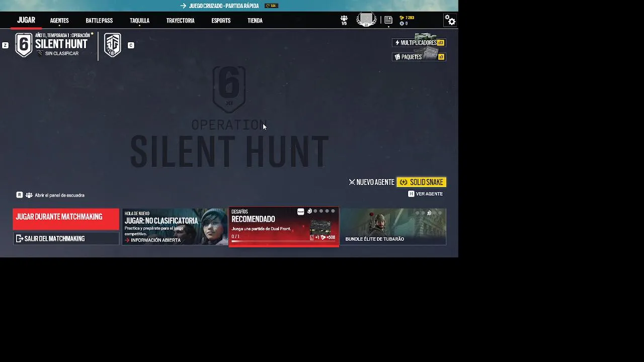Click Salir del Matchmaking
The image size is (644, 362).
click(66, 239)
